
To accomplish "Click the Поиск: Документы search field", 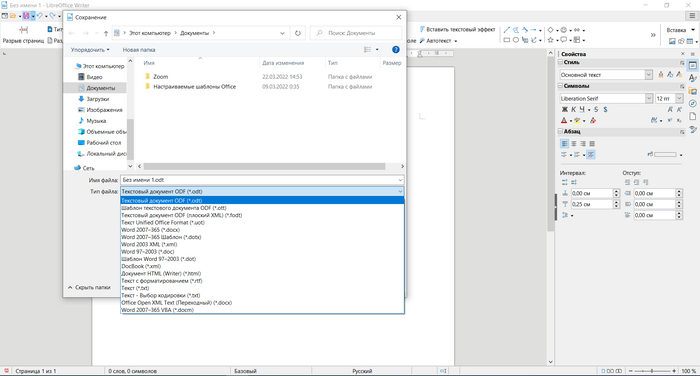I will (356, 33).
